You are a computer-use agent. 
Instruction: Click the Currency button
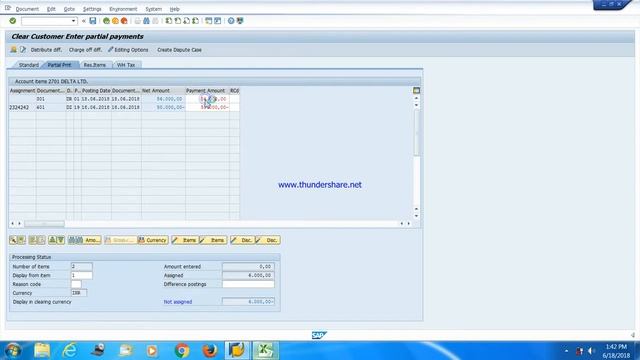[153, 240]
